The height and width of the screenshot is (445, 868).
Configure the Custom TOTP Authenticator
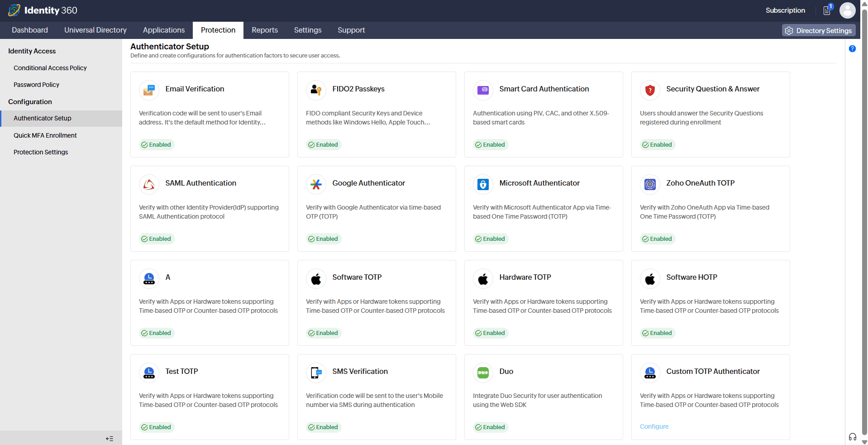click(654, 426)
